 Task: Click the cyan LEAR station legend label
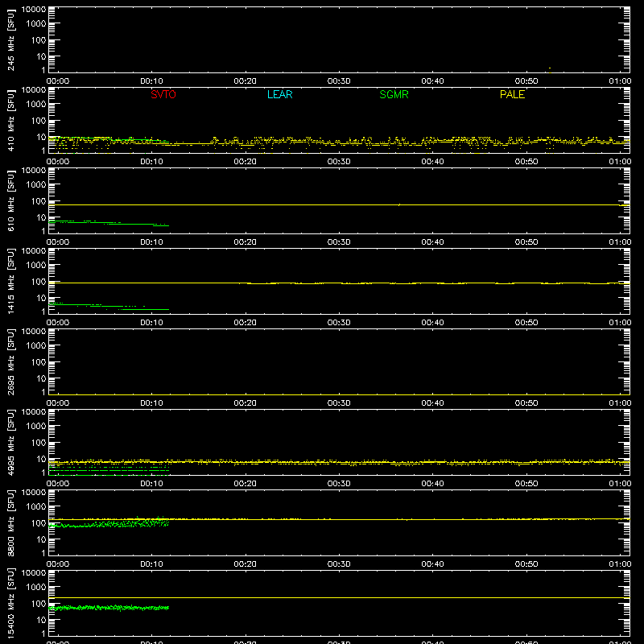(279, 94)
